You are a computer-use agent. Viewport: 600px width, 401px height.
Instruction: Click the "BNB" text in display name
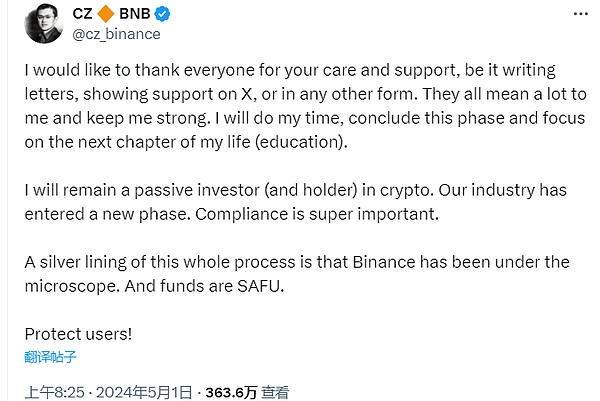tap(125, 14)
